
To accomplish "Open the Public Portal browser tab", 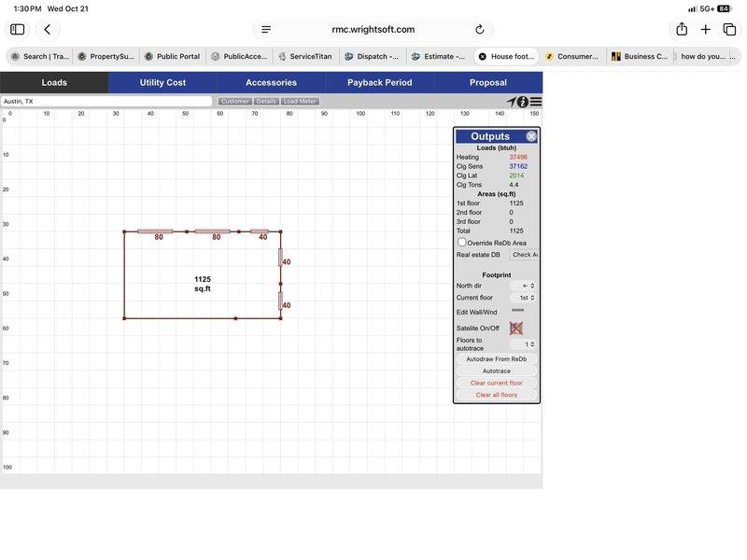I will point(173,56).
